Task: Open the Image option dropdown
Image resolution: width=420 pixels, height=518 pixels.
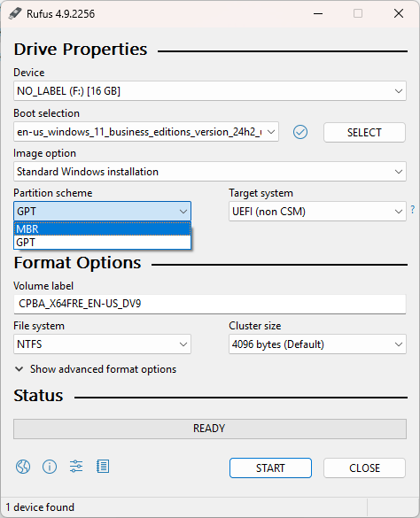Action: 210,172
